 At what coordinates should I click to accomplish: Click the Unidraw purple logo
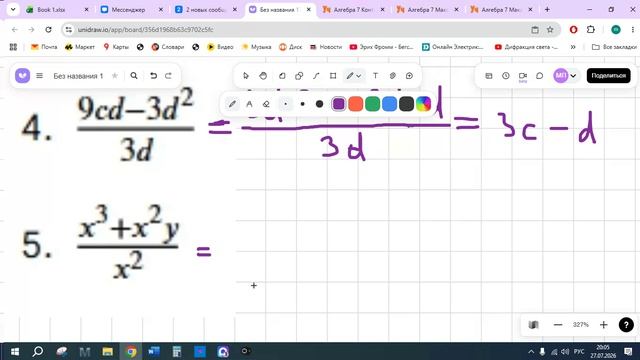click(x=22, y=76)
